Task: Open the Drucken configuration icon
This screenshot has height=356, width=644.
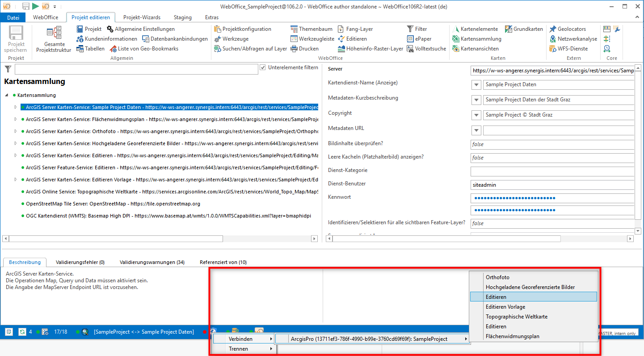Action: (x=294, y=48)
